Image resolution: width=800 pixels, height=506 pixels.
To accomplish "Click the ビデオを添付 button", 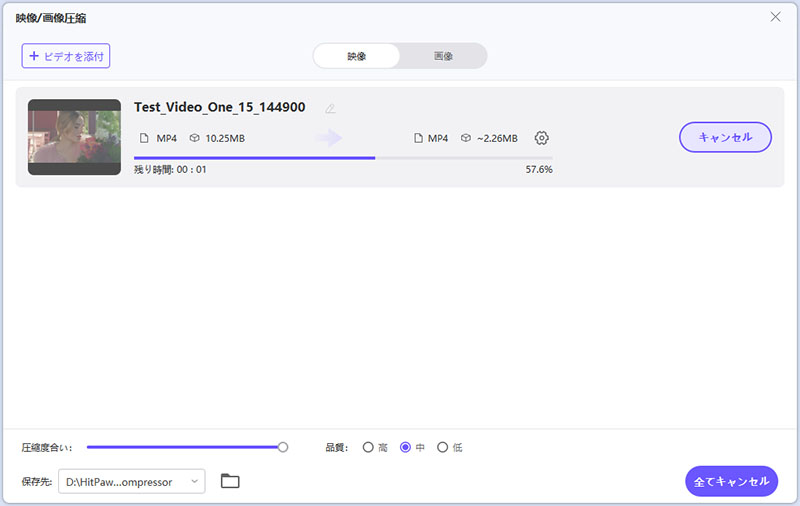I will coord(66,56).
